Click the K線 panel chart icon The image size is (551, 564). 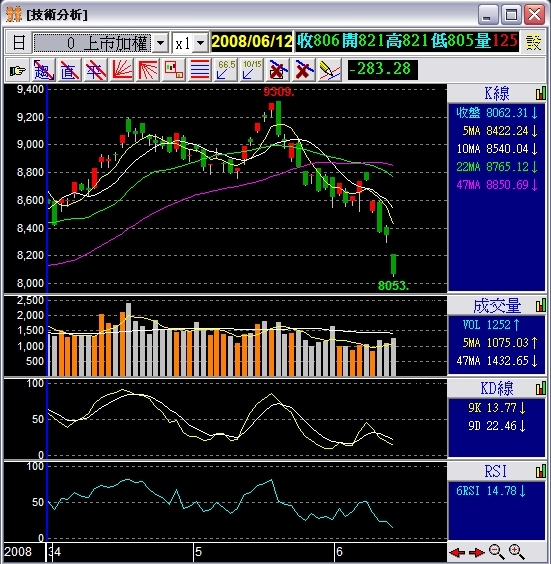click(541, 93)
